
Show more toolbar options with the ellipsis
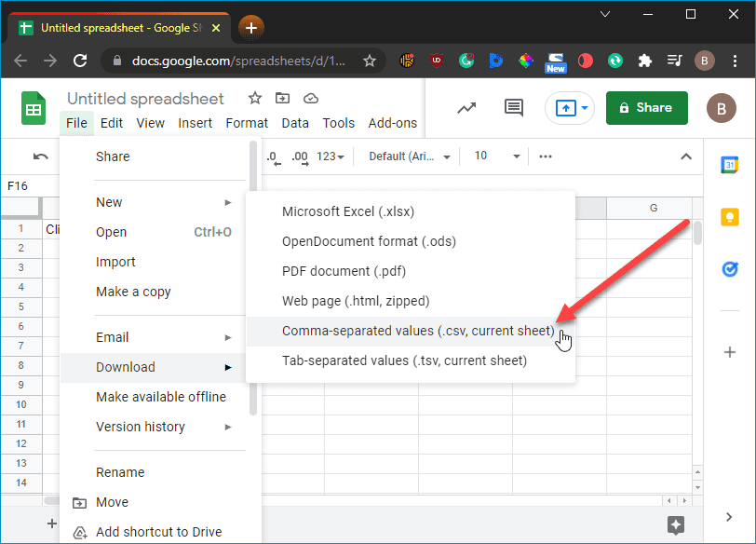[545, 158]
